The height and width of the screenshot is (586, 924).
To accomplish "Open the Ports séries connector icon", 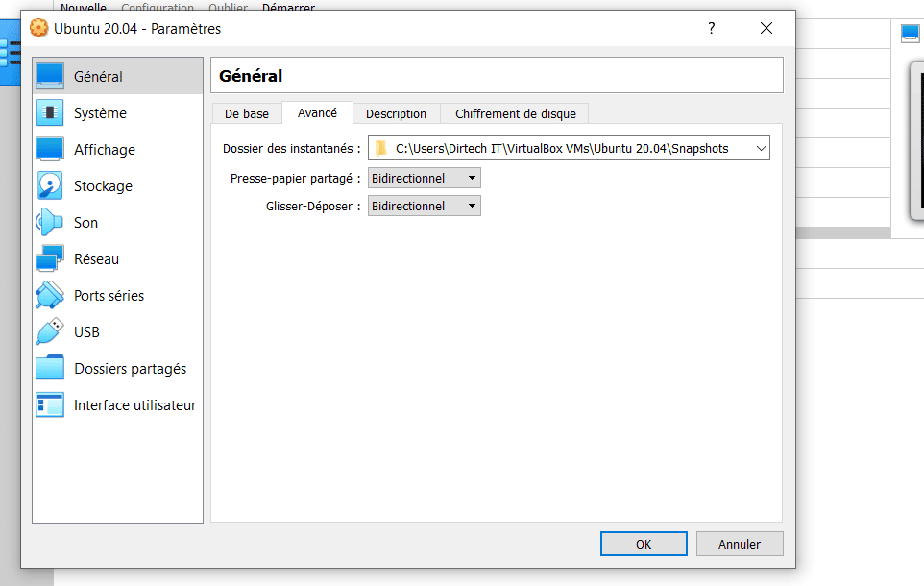I will (50, 295).
